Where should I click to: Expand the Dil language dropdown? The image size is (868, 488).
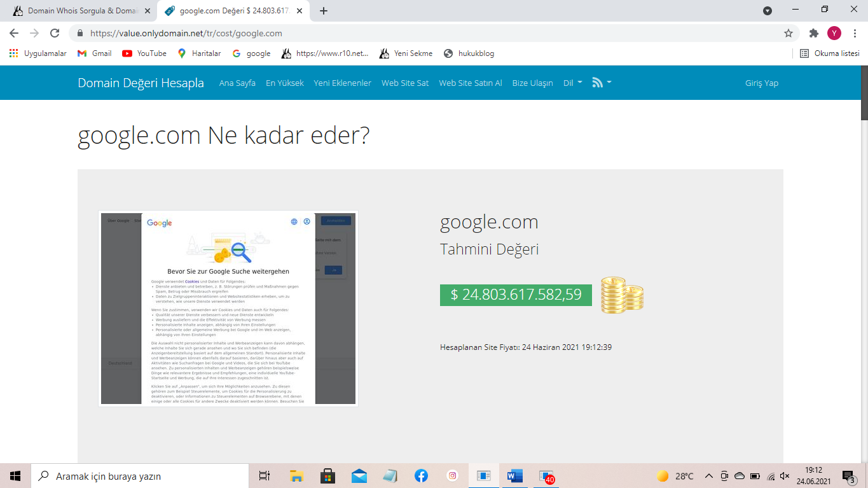572,83
